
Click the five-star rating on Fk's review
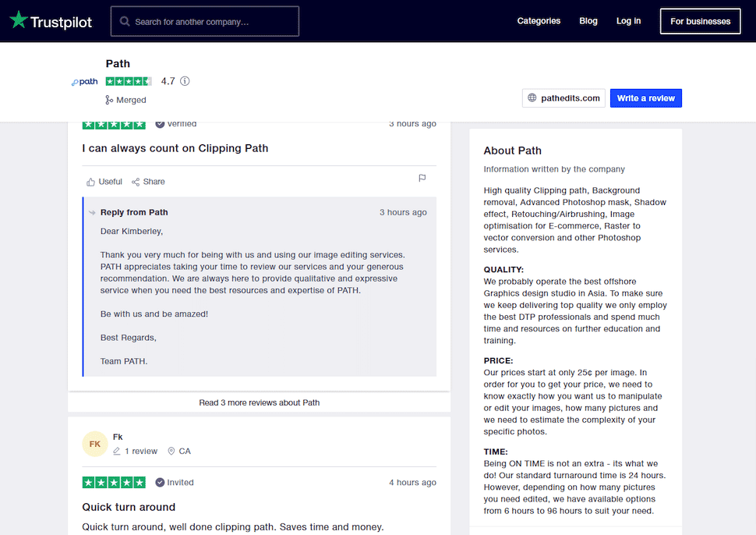(x=114, y=483)
